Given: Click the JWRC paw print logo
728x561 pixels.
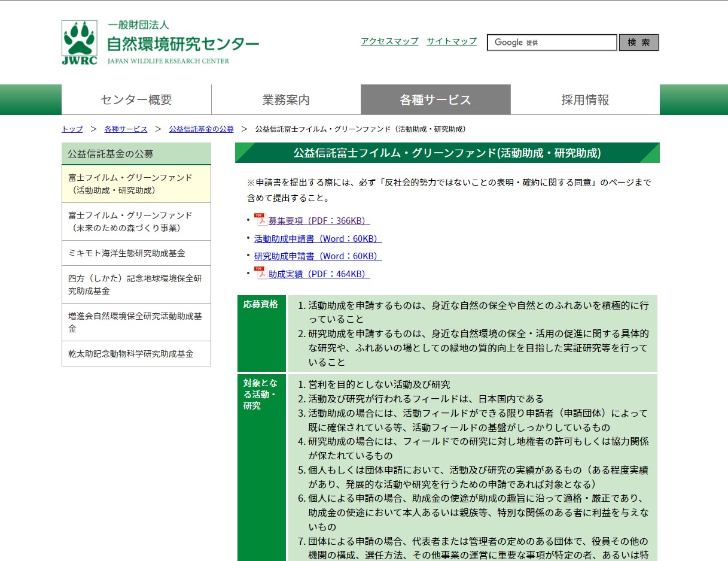Looking at the screenshot, I should point(79,43).
